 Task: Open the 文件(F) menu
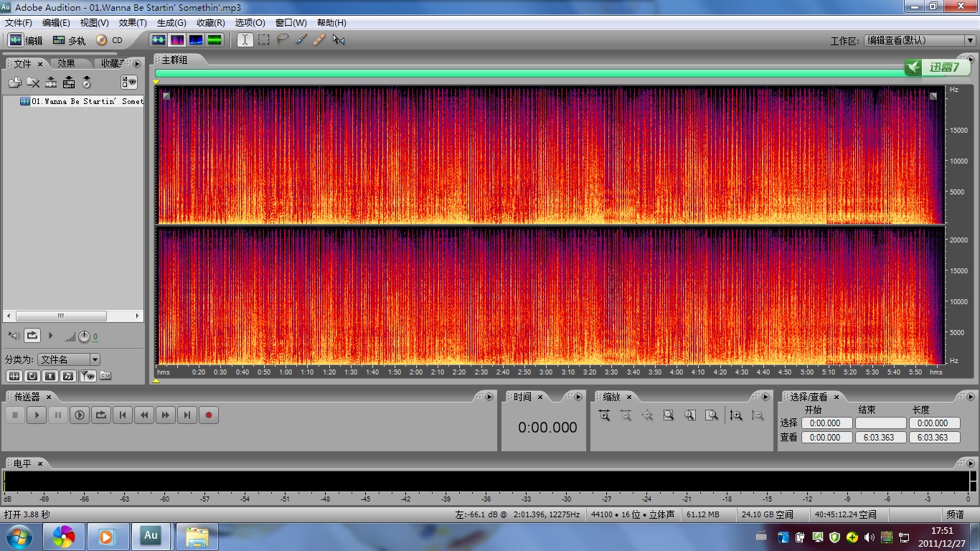[x=19, y=23]
